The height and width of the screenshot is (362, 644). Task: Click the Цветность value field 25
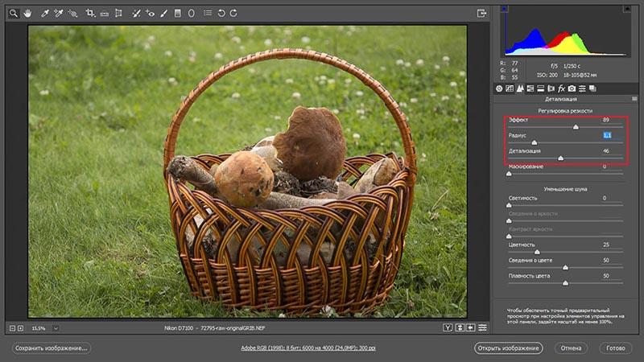[x=606, y=245]
